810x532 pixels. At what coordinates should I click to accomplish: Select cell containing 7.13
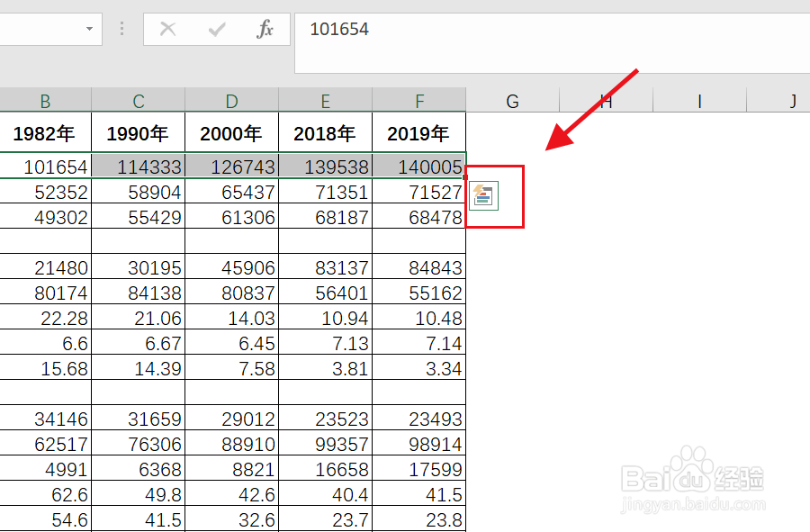click(x=326, y=342)
